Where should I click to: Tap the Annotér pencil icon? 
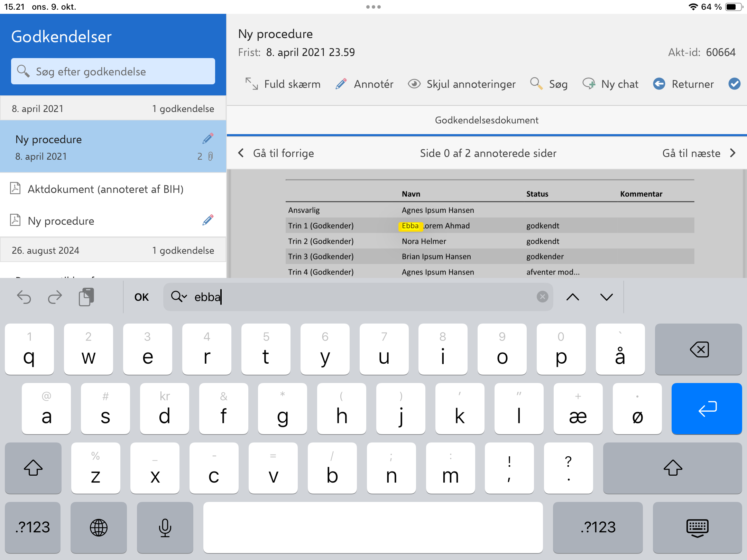(341, 84)
